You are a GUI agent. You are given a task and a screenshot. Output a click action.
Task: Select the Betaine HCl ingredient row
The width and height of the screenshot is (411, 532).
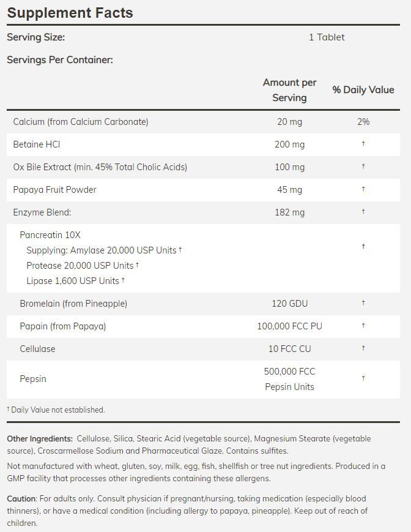click(37, 144)
